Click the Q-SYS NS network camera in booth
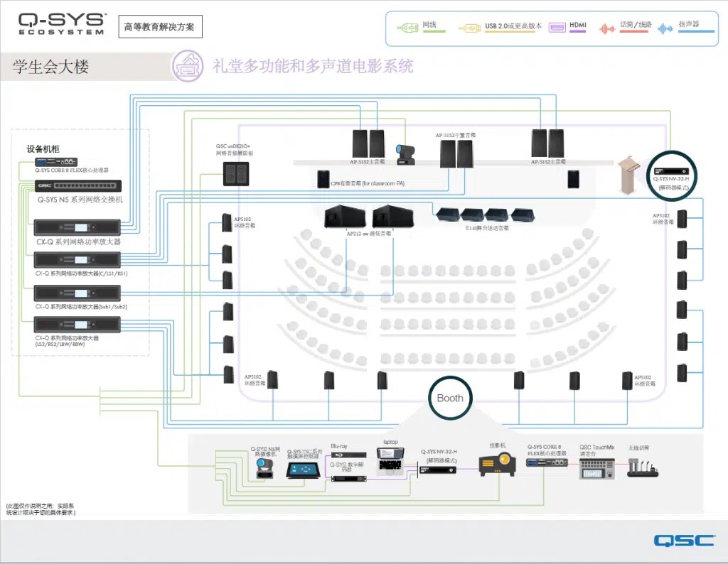Screen dimensions: 728x564 click(x=266, y=468)
